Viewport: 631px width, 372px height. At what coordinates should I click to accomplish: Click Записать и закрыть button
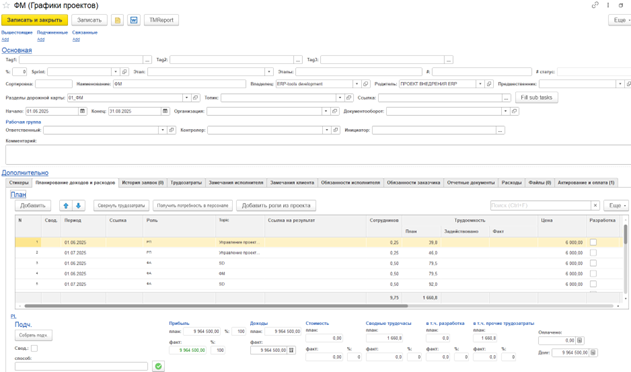click(35, 20)
